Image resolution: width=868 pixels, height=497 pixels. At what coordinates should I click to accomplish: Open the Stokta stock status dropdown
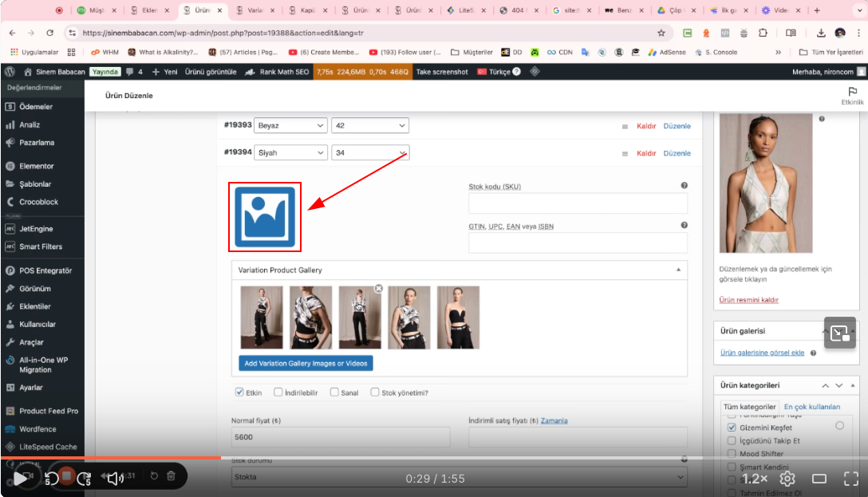[459, 476]
